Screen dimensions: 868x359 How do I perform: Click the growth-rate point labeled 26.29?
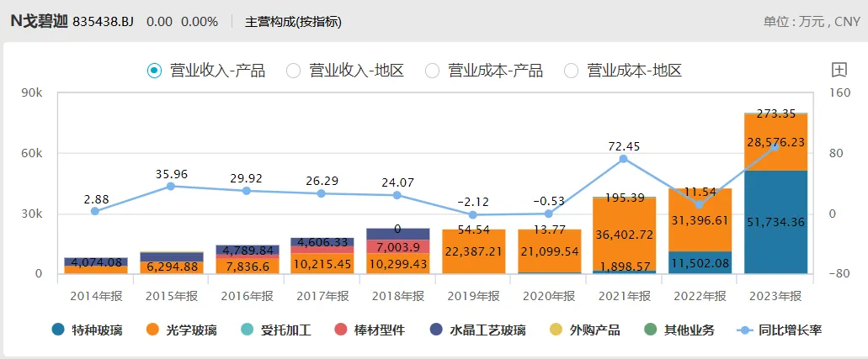tap(322, 193)
